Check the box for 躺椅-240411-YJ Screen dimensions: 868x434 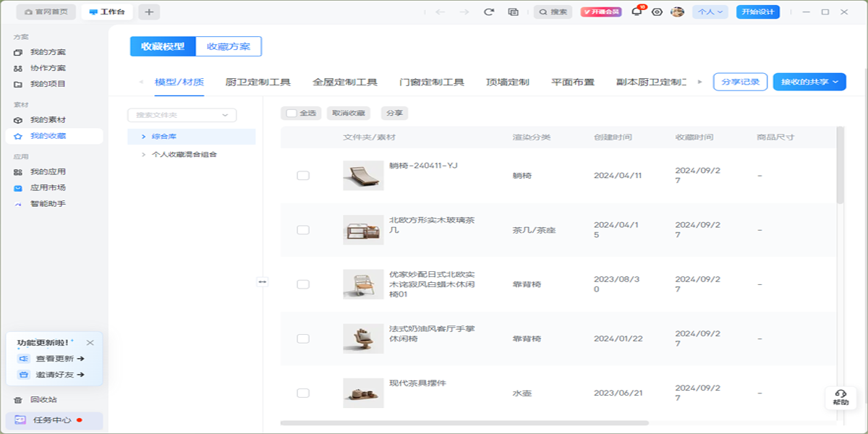click(303, 176)
